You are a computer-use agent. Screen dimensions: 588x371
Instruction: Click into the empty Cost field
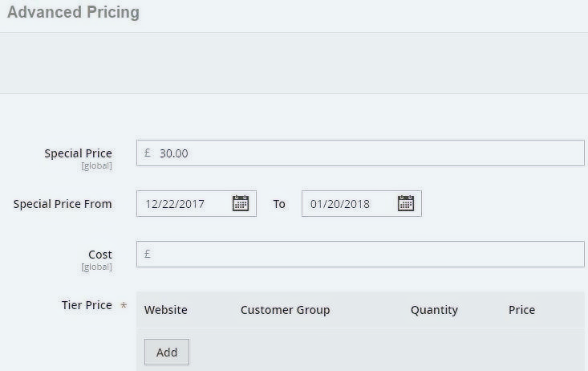(369, 255)
